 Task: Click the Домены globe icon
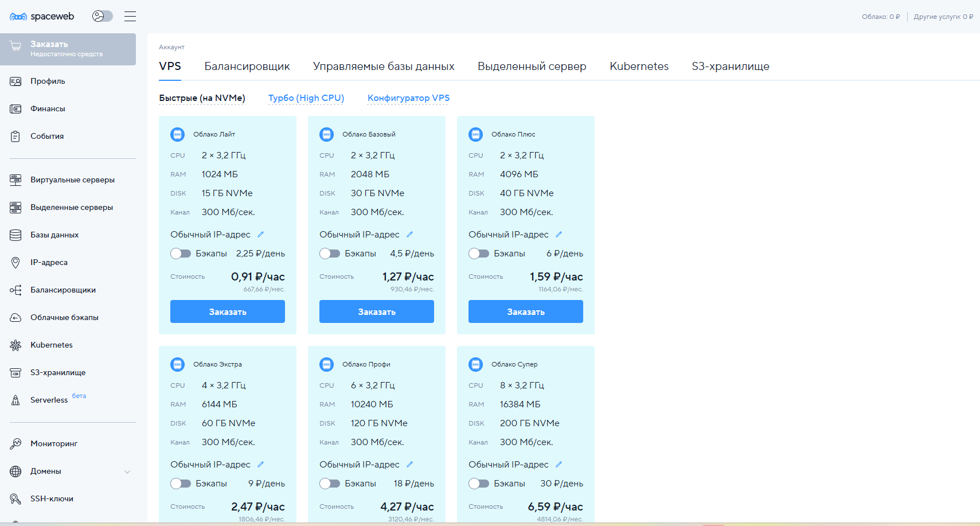pos(15,472)
